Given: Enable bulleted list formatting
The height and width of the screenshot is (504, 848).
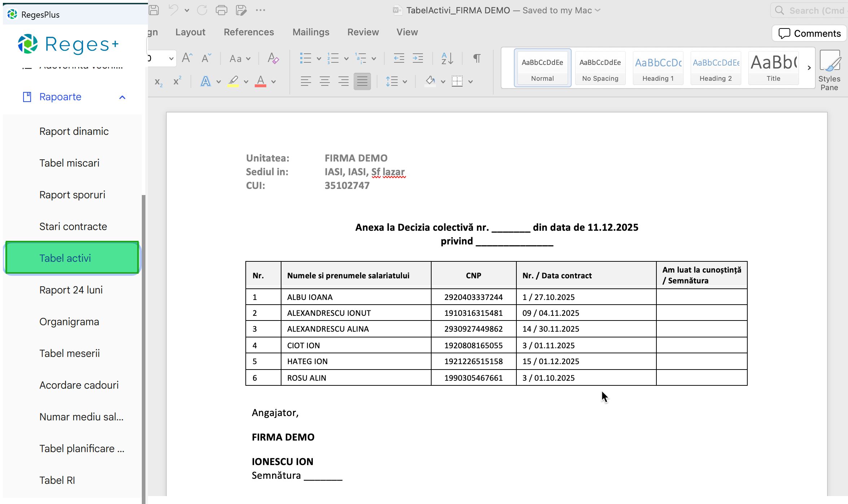Looking at the screenshot, I should pos(306,58).
